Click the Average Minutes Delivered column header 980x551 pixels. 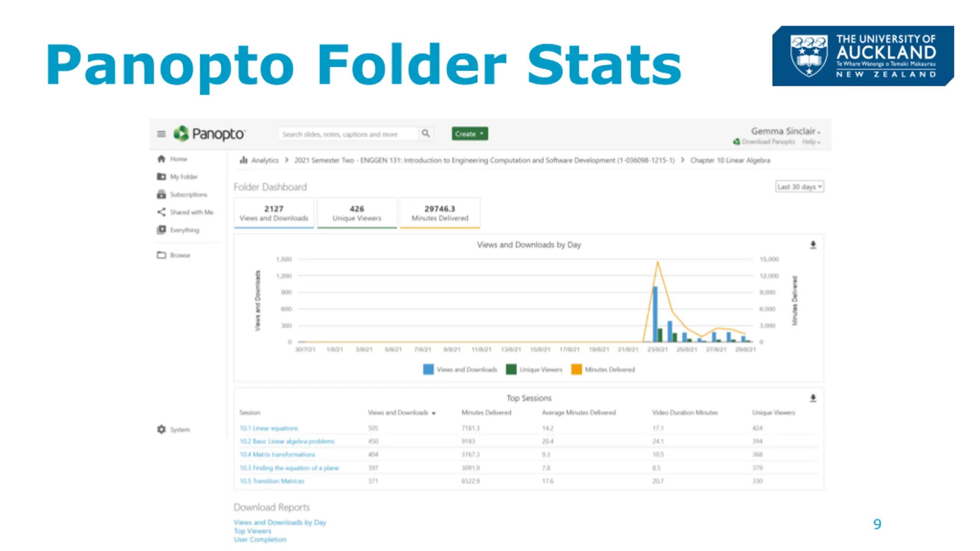579,412
